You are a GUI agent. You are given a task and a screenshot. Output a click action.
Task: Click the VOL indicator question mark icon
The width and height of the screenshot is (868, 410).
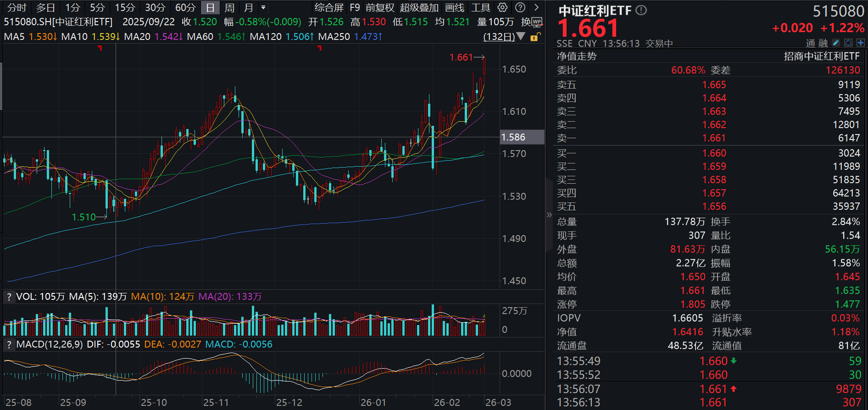9,297
